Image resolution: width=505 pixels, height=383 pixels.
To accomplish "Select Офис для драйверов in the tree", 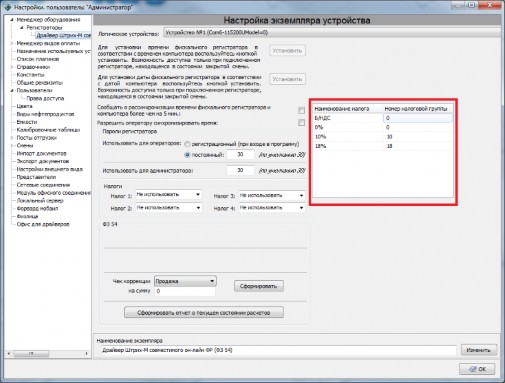I will 43,224.
